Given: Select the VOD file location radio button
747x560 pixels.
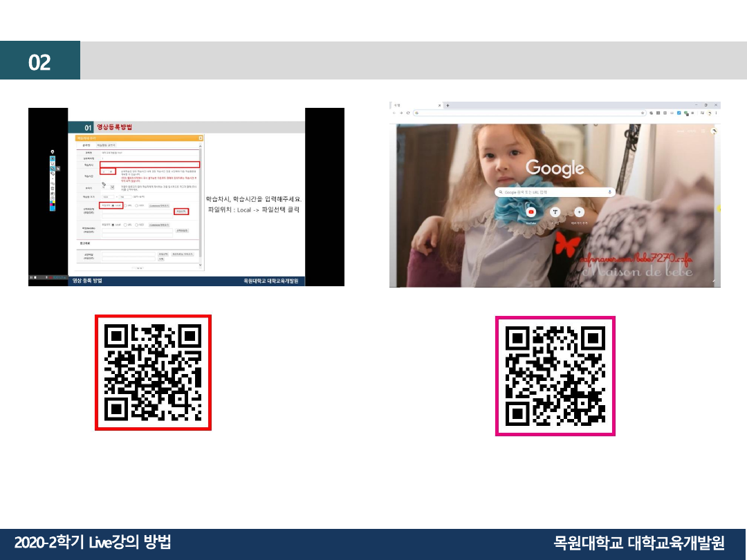Looking at the screenshot, I should point(138,205).
